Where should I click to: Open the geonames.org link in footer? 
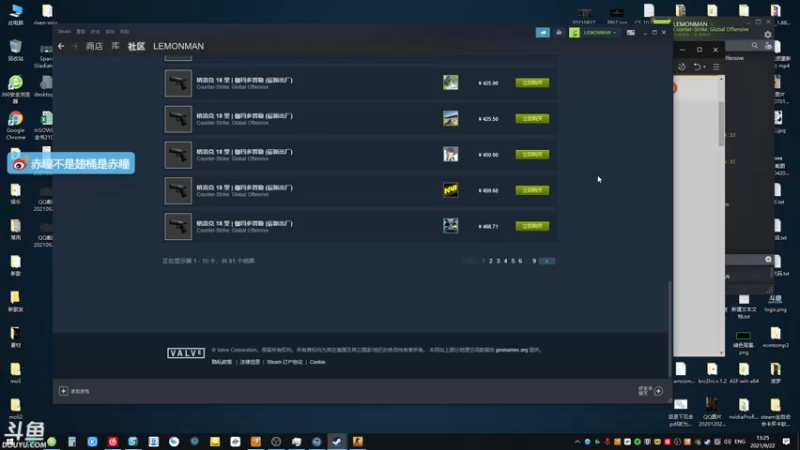[x=512, y=350]
